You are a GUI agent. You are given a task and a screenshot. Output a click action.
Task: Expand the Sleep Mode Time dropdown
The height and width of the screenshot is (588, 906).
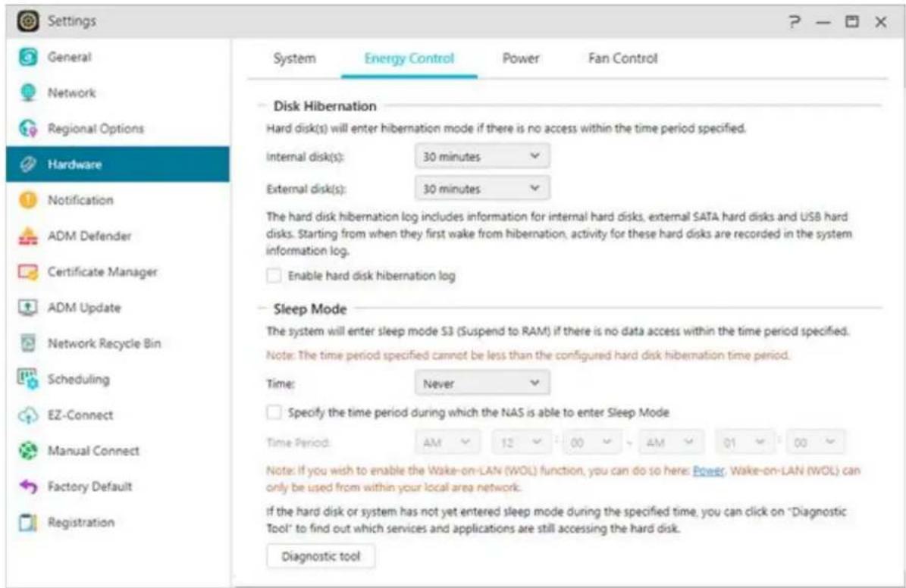481,383
